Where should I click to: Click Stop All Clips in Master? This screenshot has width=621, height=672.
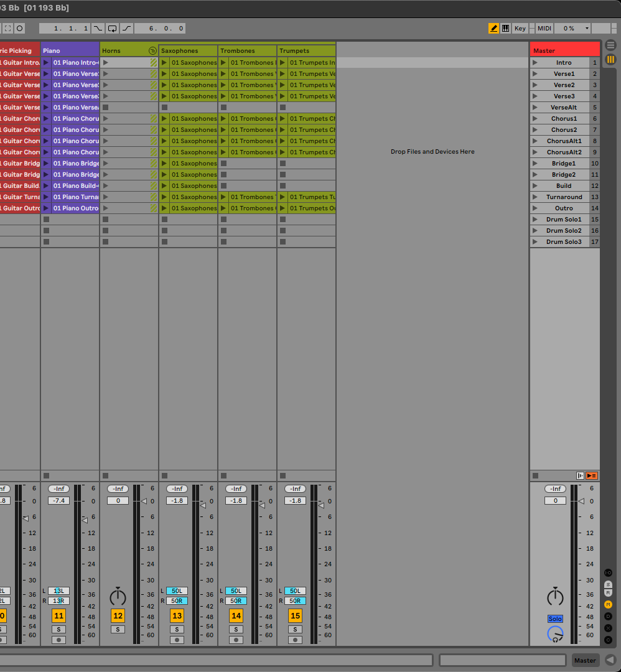[x=535, y=476]
